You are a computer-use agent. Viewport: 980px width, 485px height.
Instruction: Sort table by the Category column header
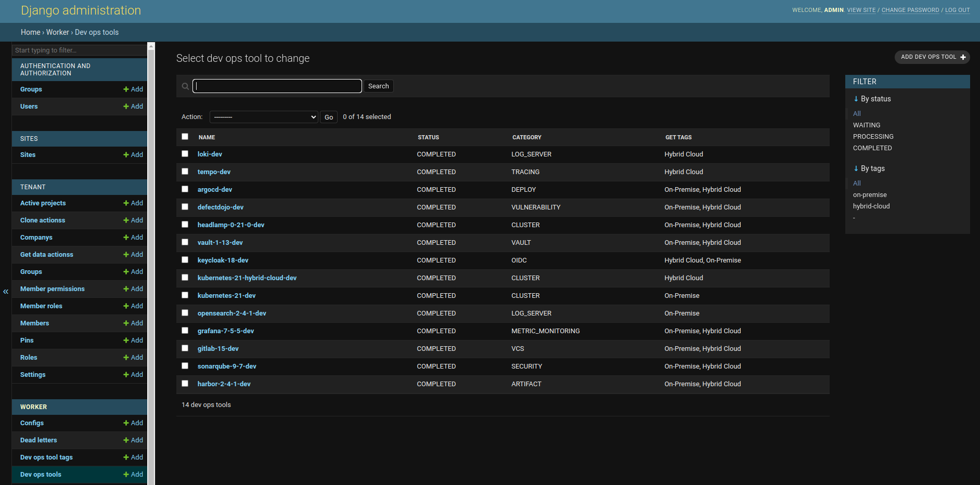point(526,137)
